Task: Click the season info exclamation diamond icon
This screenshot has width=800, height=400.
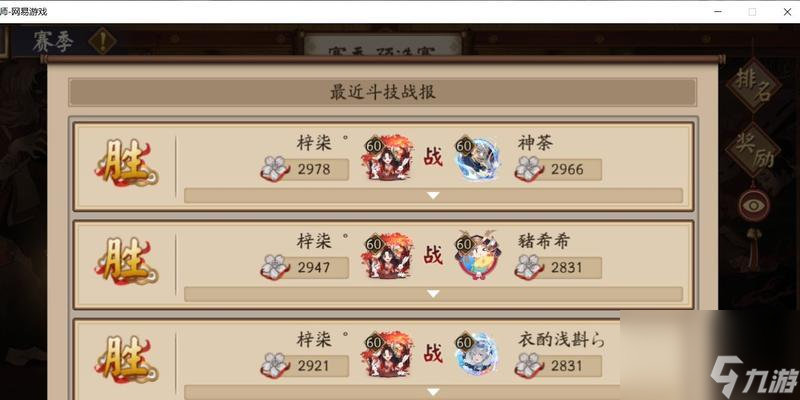Action: coord(103,42)
